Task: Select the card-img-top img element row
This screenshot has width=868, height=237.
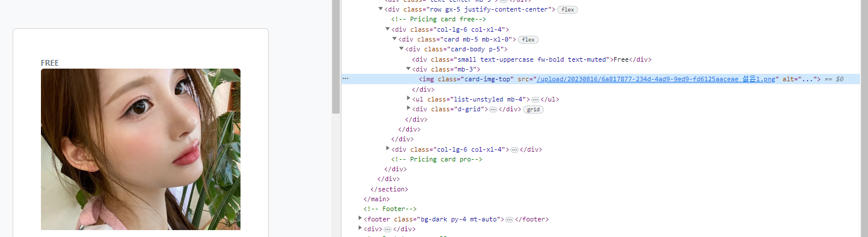Action: 600,79
